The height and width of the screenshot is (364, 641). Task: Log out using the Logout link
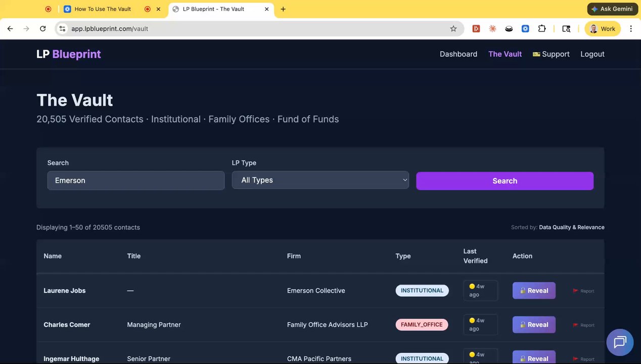[x=592, y=54]
